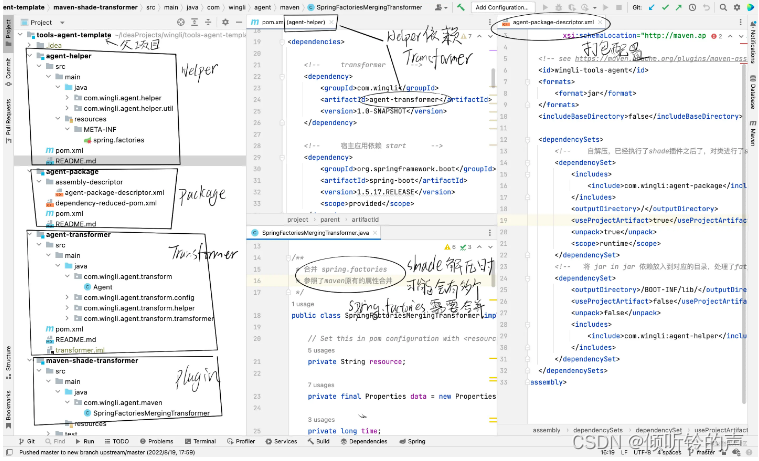Click the user account icon in toolbar
Viewport: 759px width, 461px height.
point(440,7)
